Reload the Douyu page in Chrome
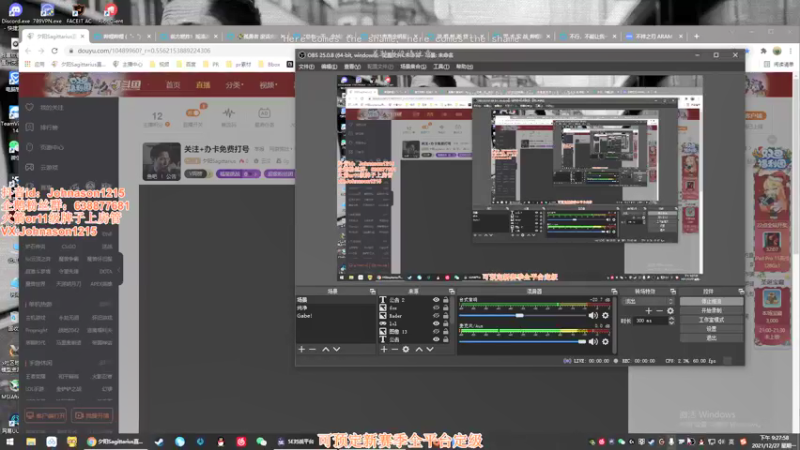800x450 pixels. coord(55,51)
